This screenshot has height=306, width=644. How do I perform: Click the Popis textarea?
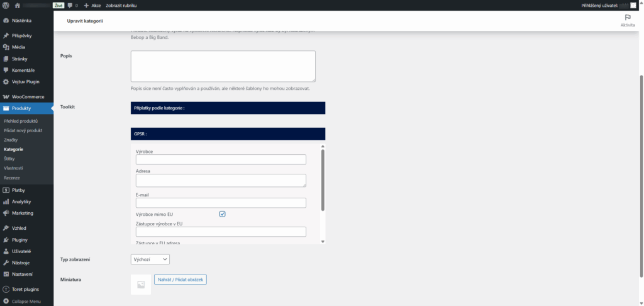click(x=223, y=66)
